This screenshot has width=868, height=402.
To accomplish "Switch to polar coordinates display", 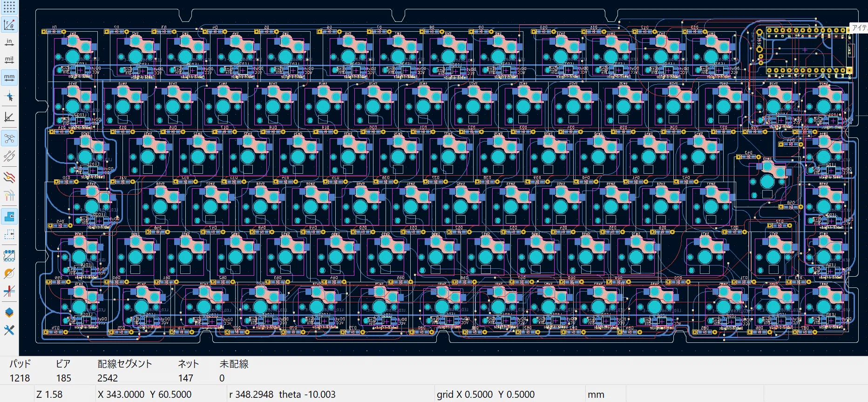I will pos(9,25).
